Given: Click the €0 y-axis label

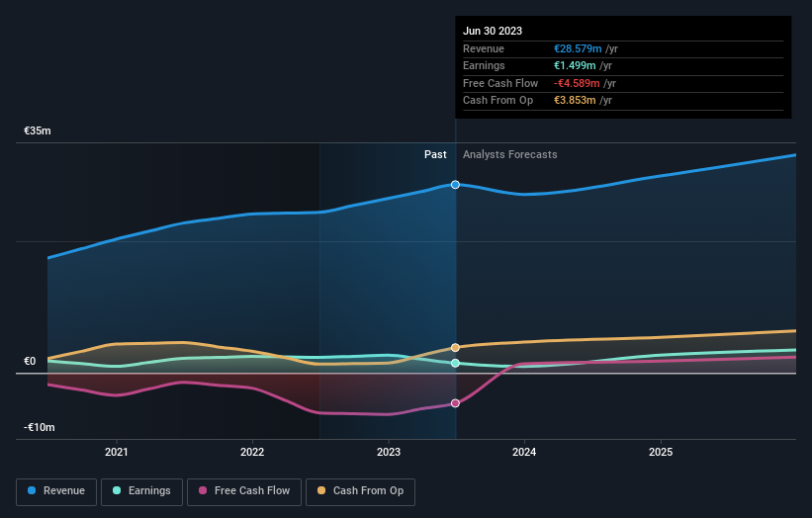Looking at the screenshot, I should [x=30, y=361].
